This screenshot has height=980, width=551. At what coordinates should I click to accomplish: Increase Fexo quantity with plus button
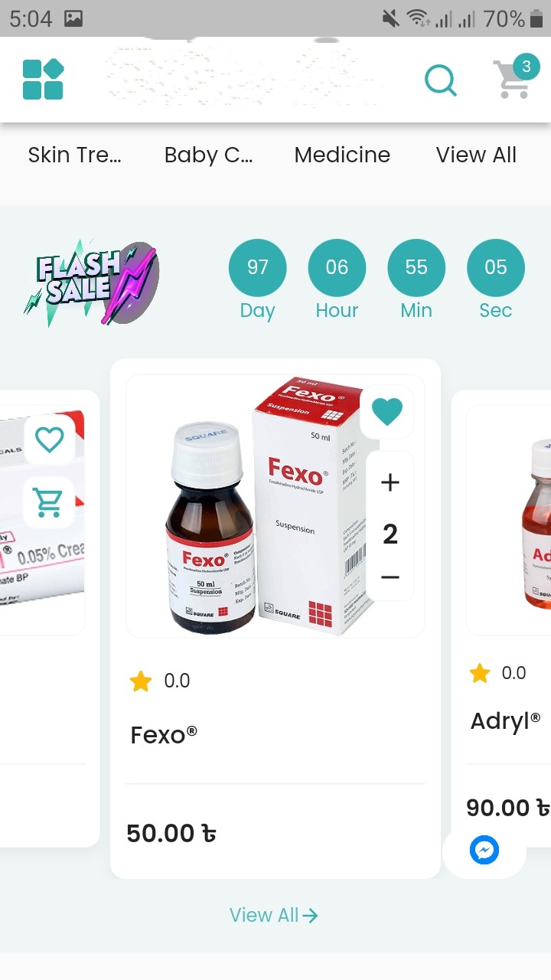[x=390, y=482]
